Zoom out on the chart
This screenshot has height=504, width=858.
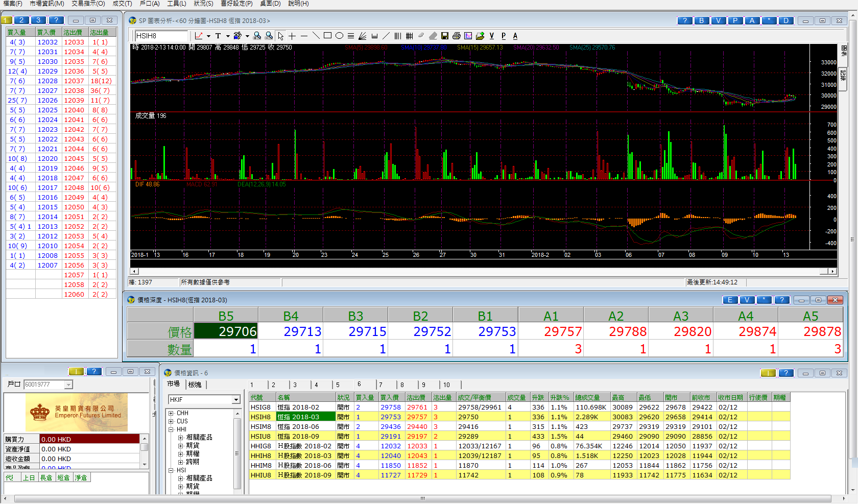[269, 36]
